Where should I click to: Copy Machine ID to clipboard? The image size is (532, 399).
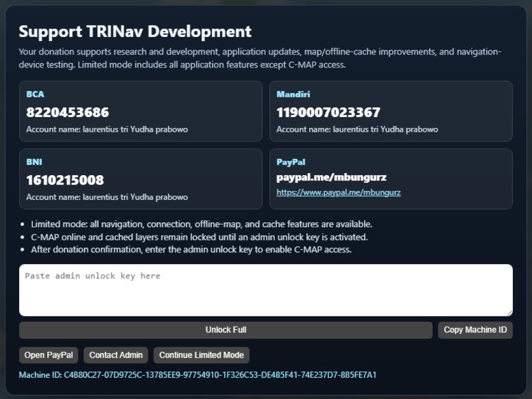coord(475,330)
